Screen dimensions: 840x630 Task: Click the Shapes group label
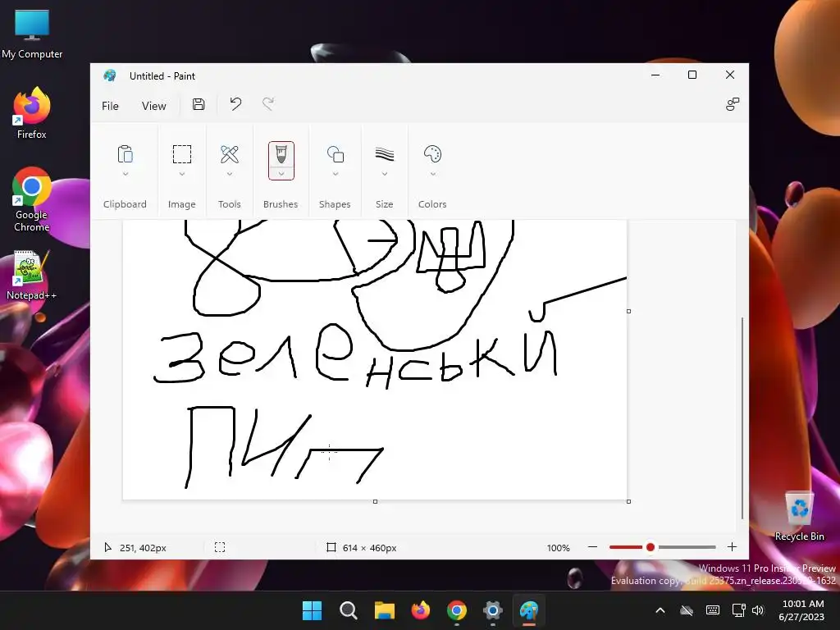point(335,204)
